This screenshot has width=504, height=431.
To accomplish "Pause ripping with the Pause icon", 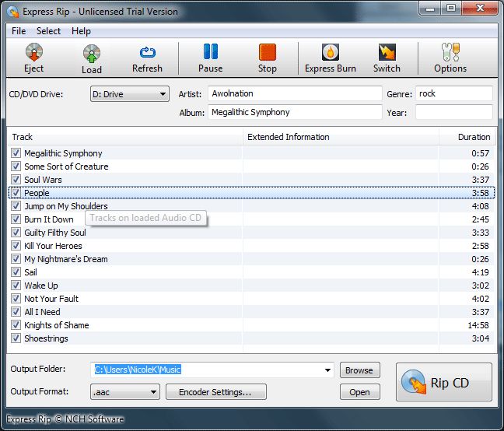I will click(210, 54).
